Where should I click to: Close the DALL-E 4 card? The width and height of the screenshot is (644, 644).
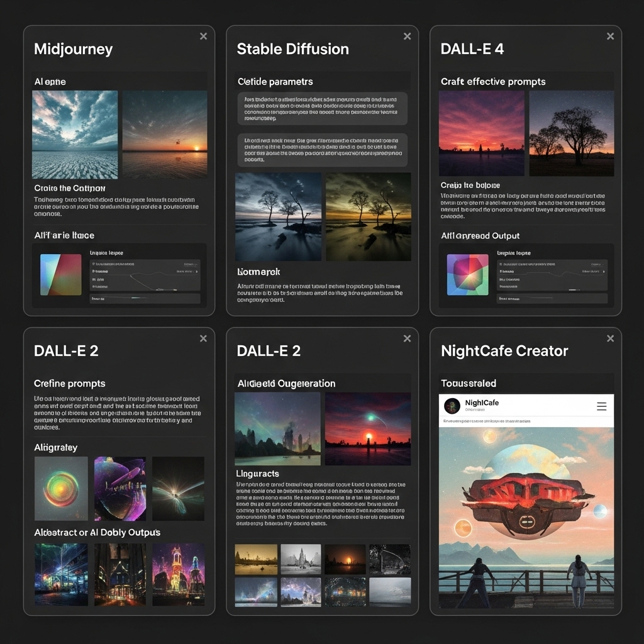click(x=610, y=36)
